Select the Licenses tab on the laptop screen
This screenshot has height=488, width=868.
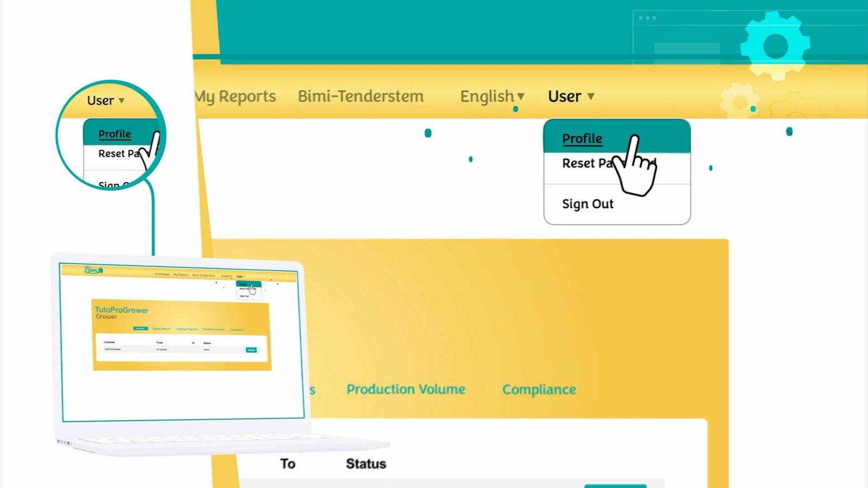[141, 329]
